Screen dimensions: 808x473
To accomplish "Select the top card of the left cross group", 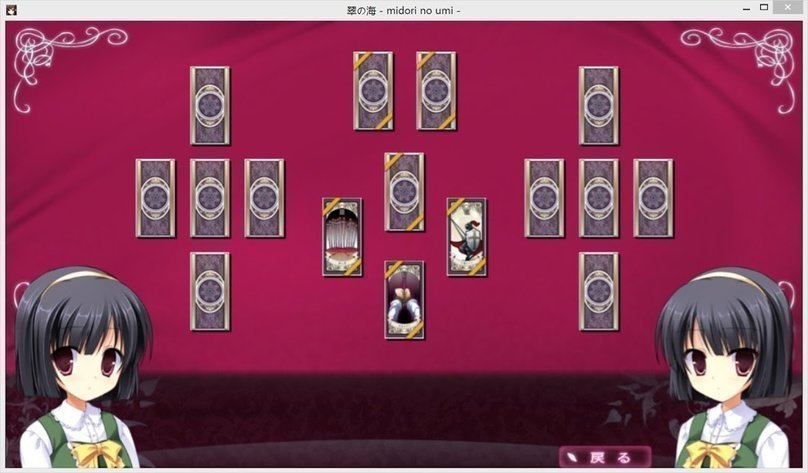I will point(210,106).
